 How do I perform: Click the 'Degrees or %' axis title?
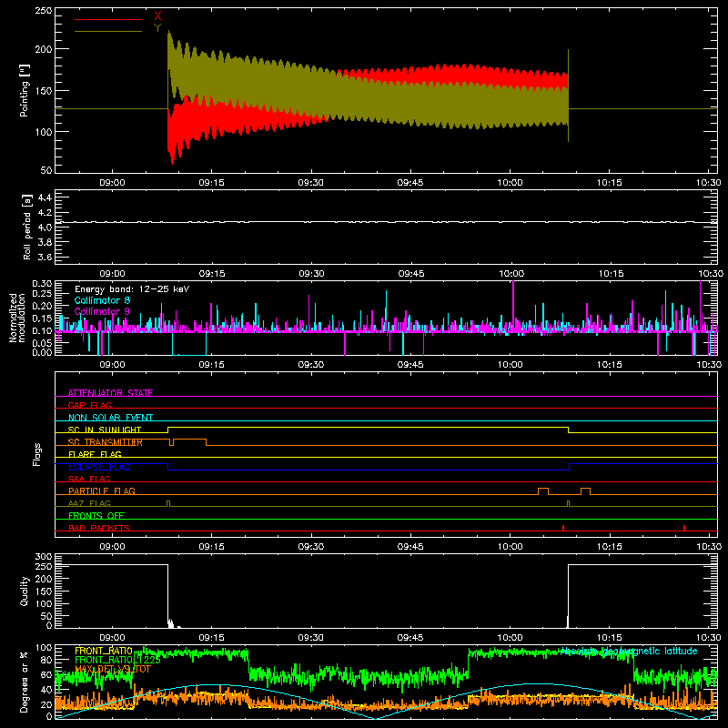tap(25, 682)
